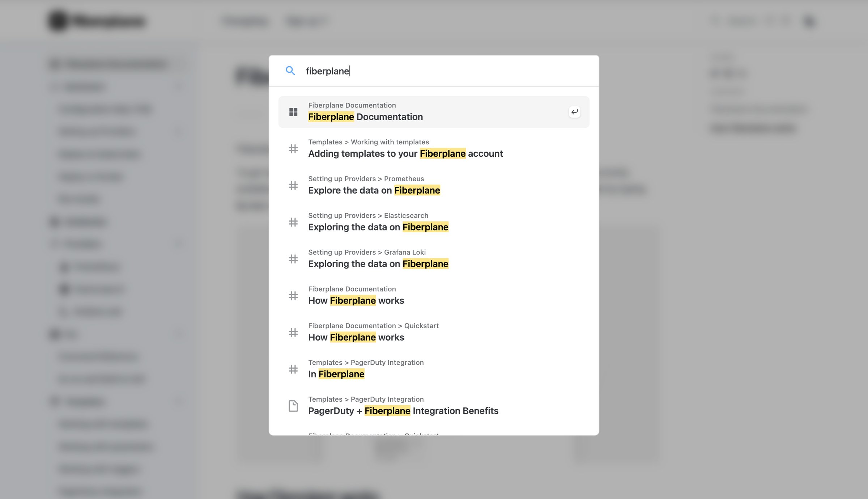
Task: Focus the search field containing fiberplane
Action: 434,71
